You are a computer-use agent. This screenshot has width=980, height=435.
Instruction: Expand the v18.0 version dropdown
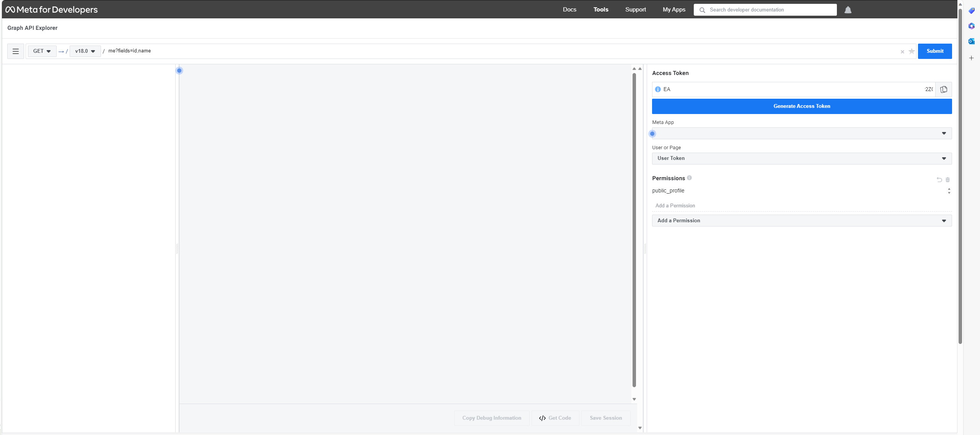(85, 51)
